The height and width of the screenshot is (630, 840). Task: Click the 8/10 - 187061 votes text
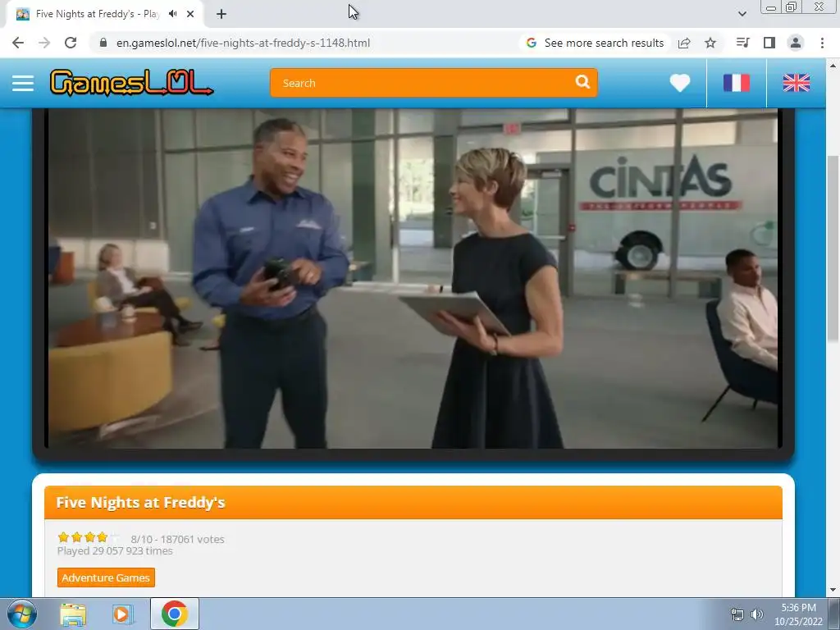click(x=177, y=539)
